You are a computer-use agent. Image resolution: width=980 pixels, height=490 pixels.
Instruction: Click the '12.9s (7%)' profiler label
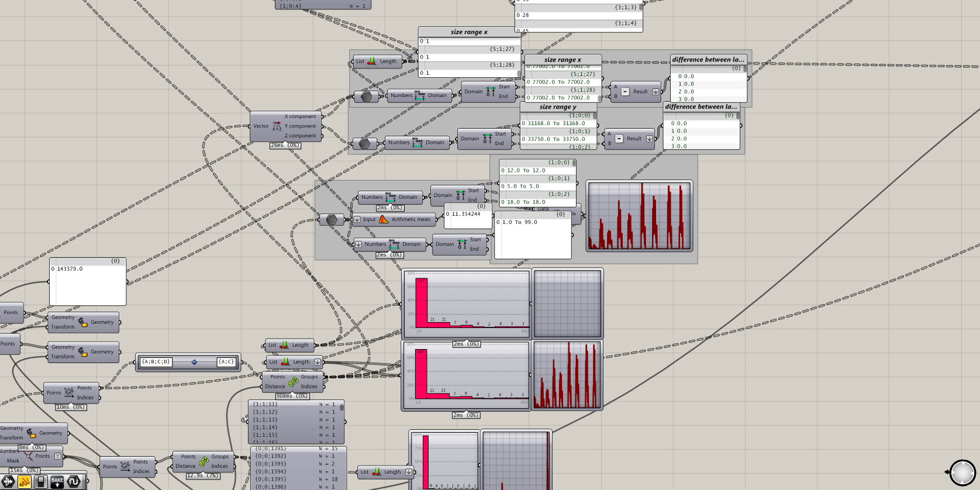coord(203,475)
